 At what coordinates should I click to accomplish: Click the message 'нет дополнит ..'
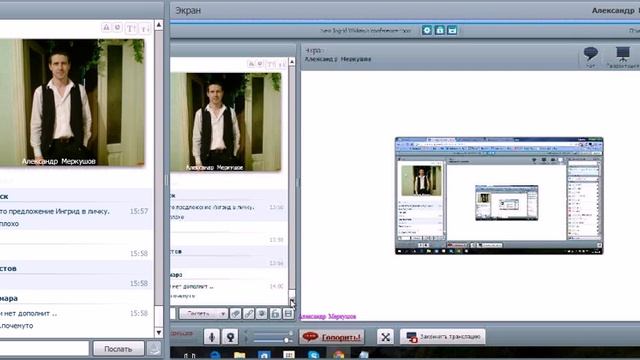(x=31, y=313)
